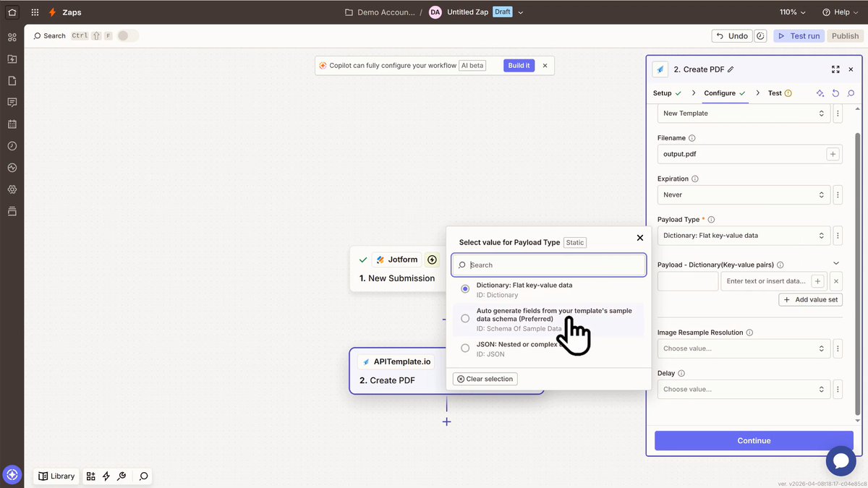Open Settings via the gear icon in sidebar

[12, 189]
